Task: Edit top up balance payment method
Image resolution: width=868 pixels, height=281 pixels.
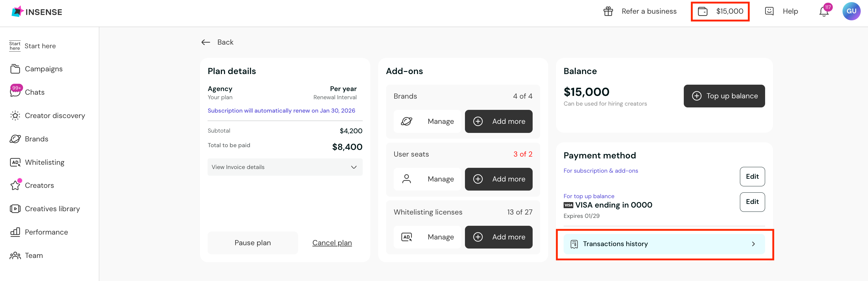Action: click(x=752, y=202)
